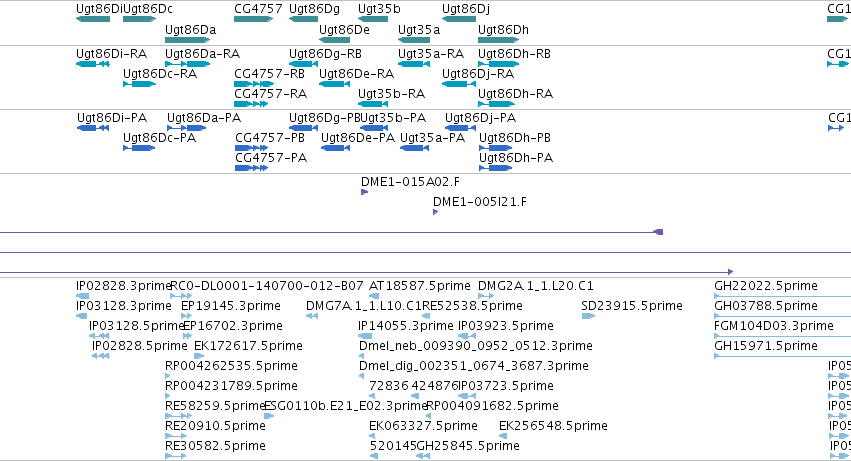Image resolution: width=851 pixels, height=461 pixels.
Task: Click EST RE30582.5prime
Action: click(215, 447)
